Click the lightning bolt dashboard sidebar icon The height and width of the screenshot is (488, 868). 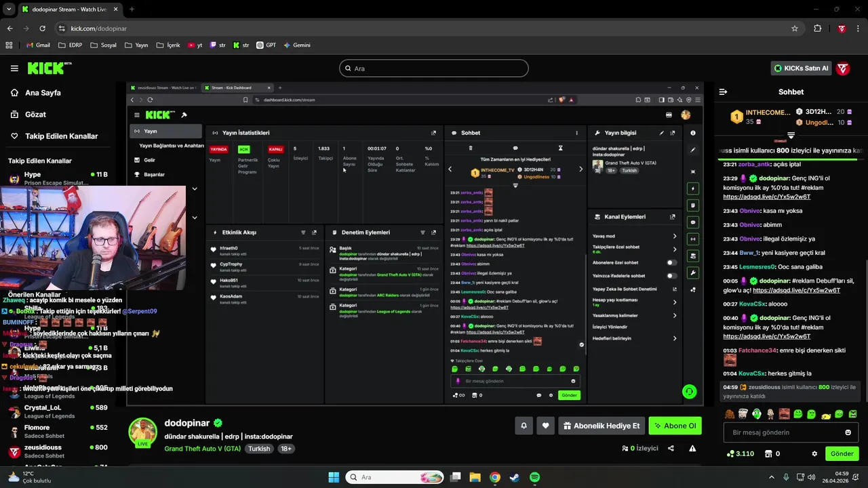point(692,188)
